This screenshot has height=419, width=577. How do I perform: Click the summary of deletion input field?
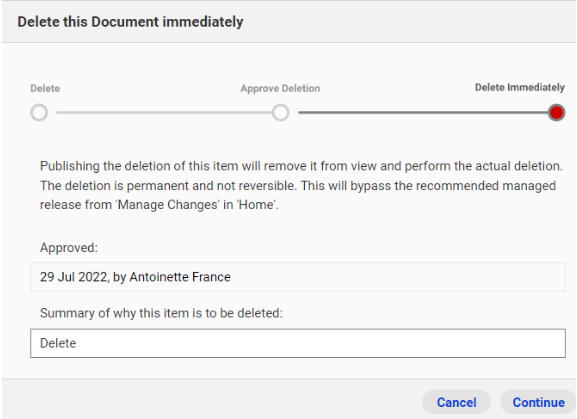pyautogui.click(x=298, y=343)
